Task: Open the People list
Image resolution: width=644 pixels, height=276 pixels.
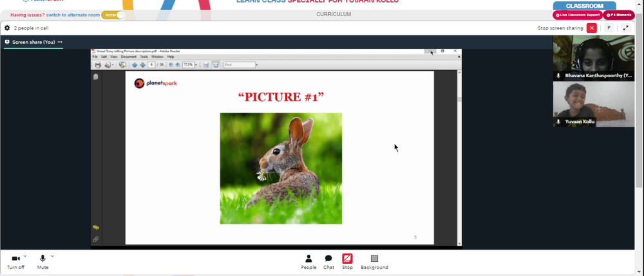Action: (x=308, y=262)
